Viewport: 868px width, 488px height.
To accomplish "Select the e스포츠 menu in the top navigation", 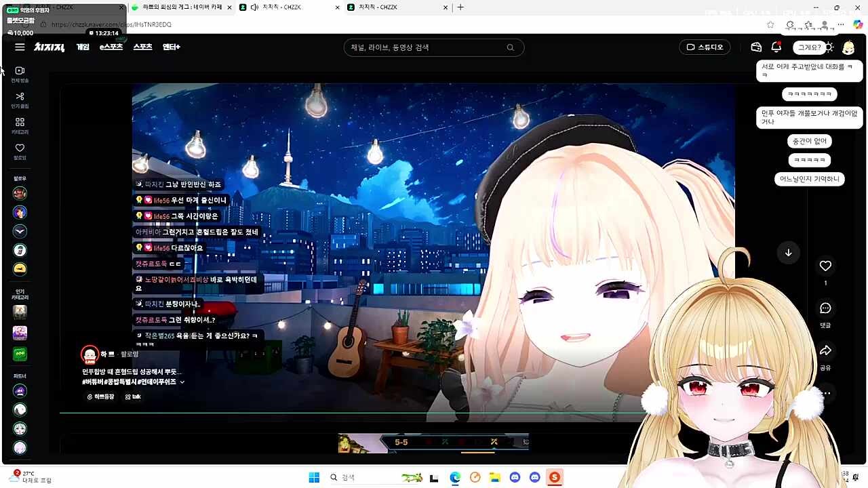I will click(111, 47).
